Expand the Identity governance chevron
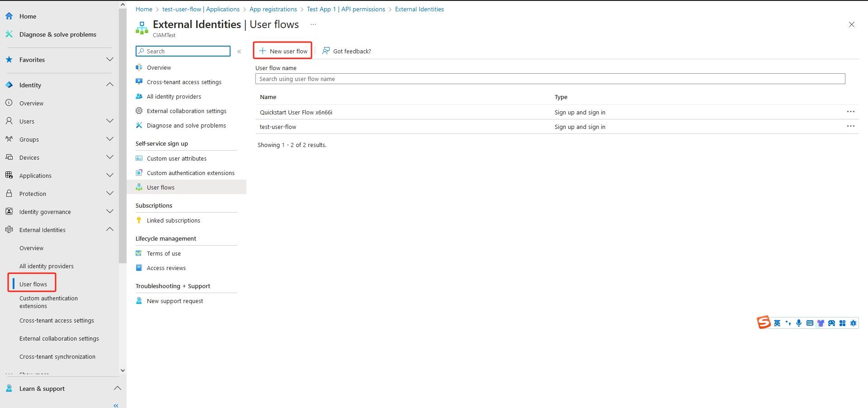The height and width of the screenshot is (408, 868). pos(110,211)
